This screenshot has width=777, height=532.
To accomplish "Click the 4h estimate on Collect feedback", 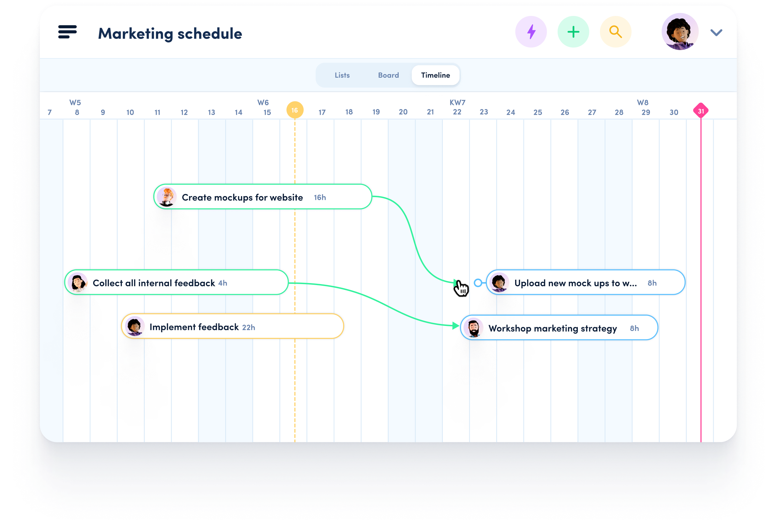I will pos(223,283).
